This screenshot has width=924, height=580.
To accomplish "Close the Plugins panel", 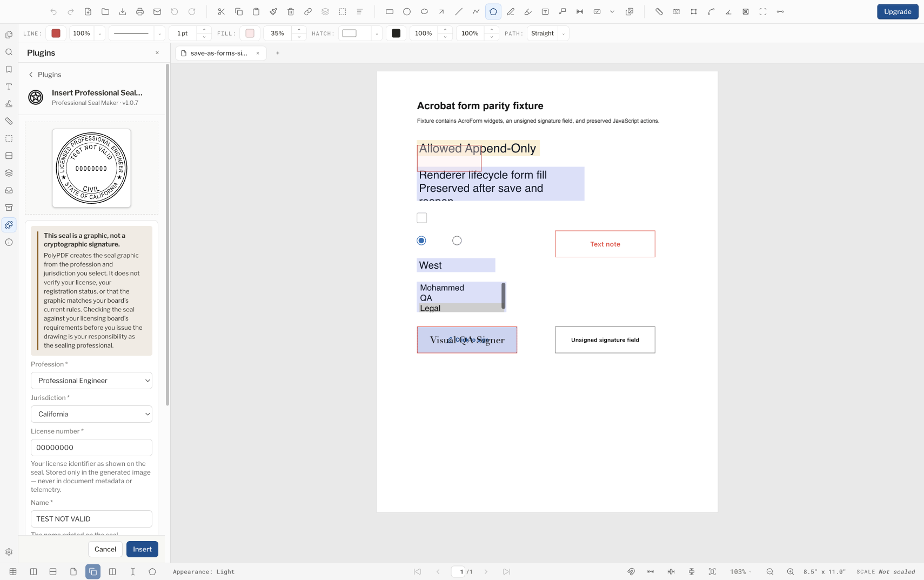I will point(157,52).
